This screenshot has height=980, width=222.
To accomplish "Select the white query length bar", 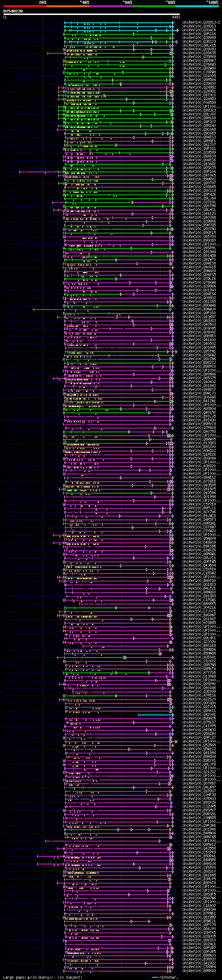I will [92, 14].
